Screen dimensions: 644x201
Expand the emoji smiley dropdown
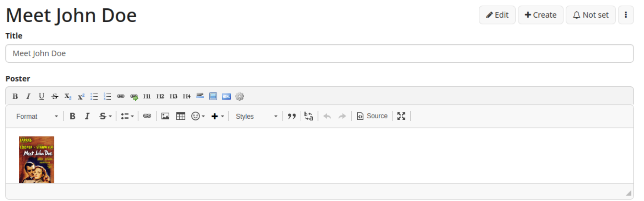tap(198, 116)
